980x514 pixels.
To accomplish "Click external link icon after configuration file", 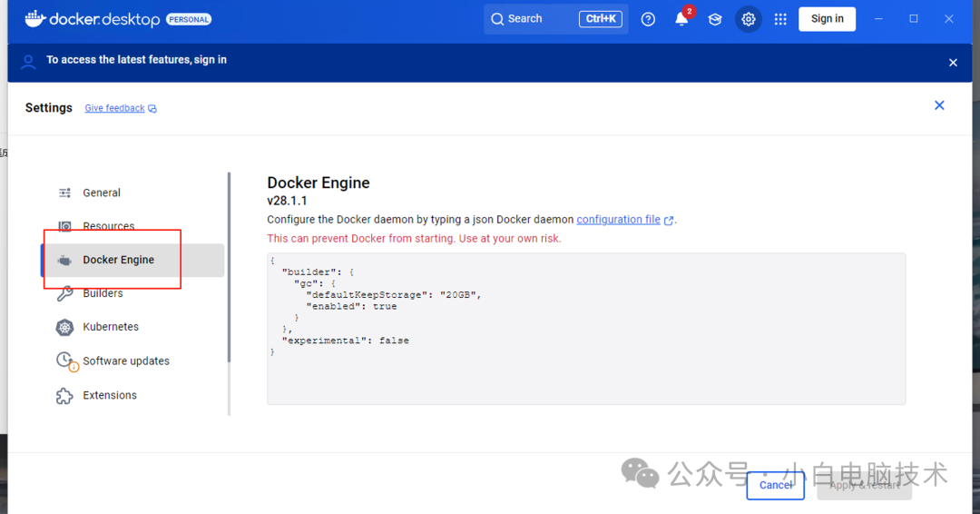I will coord(669,220).
